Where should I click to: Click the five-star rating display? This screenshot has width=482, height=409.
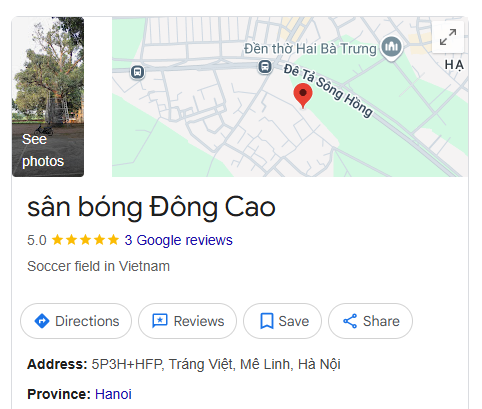click(x=85, y=240)
